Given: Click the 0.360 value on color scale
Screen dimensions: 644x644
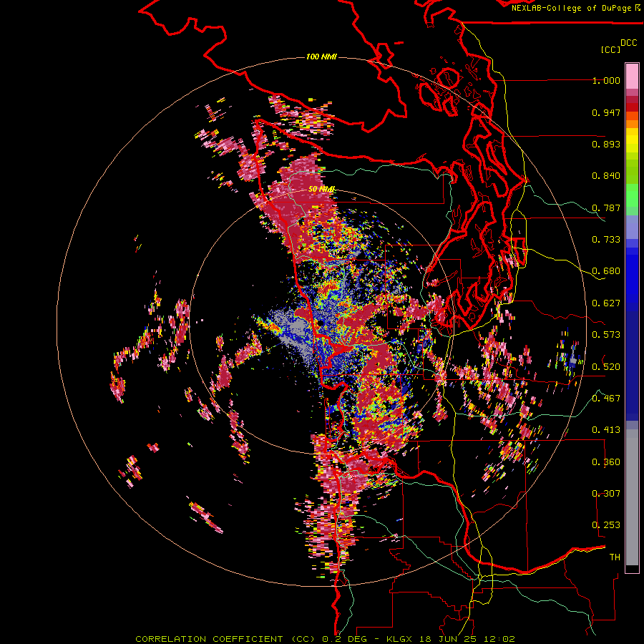Looking at the screenshot, I should click(606, 462).
